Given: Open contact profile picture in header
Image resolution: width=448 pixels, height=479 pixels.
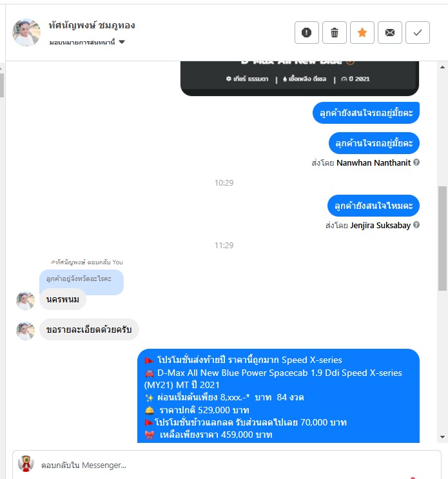Looking at the screenshot, I should (26, 32).
